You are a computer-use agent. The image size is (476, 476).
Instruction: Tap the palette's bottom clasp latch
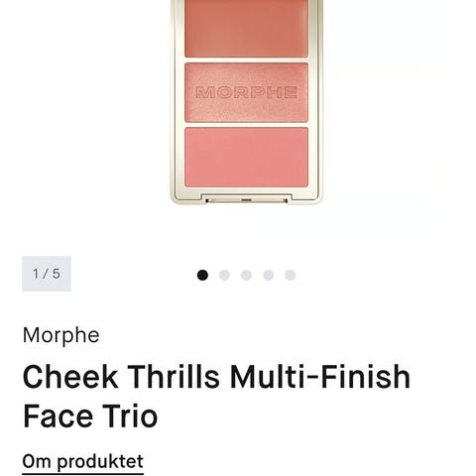click(x=246, y=199)
